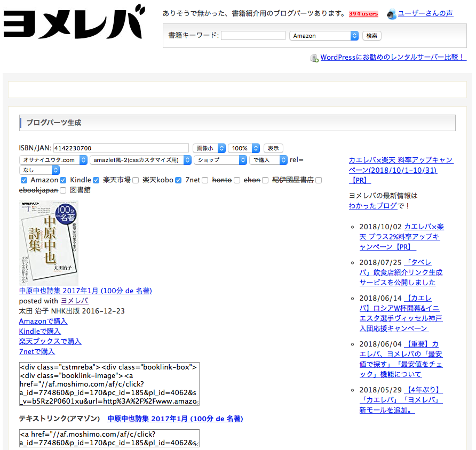
Task: Open the で購入 dropdown
Action: pos(268,160)
